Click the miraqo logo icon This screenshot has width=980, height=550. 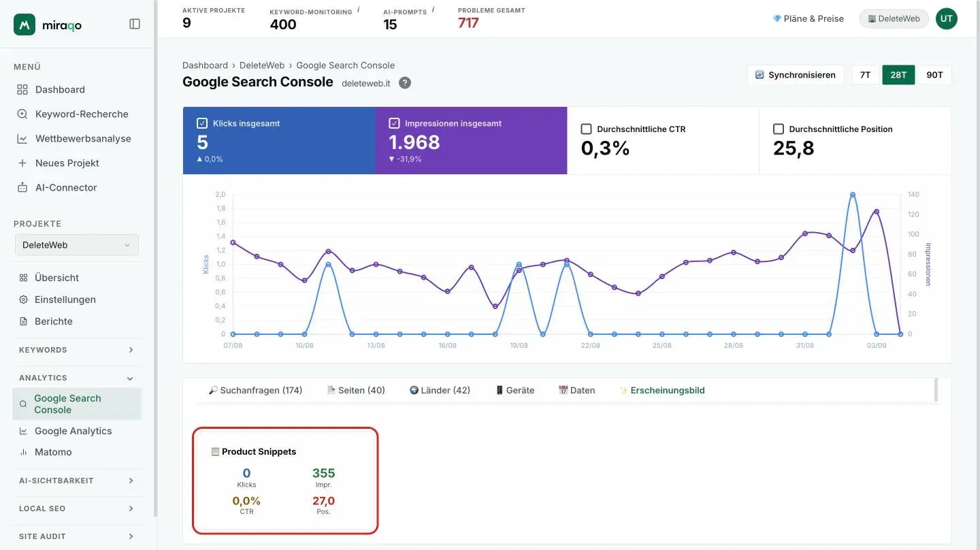pyautogui.click(x=24, y=25)
